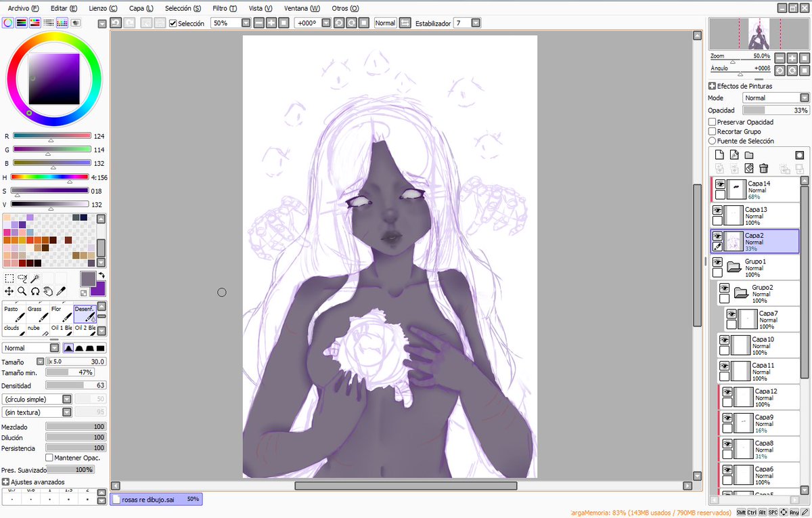
Task: Select the magnifier zoom tool
Action: coord(22,291)
